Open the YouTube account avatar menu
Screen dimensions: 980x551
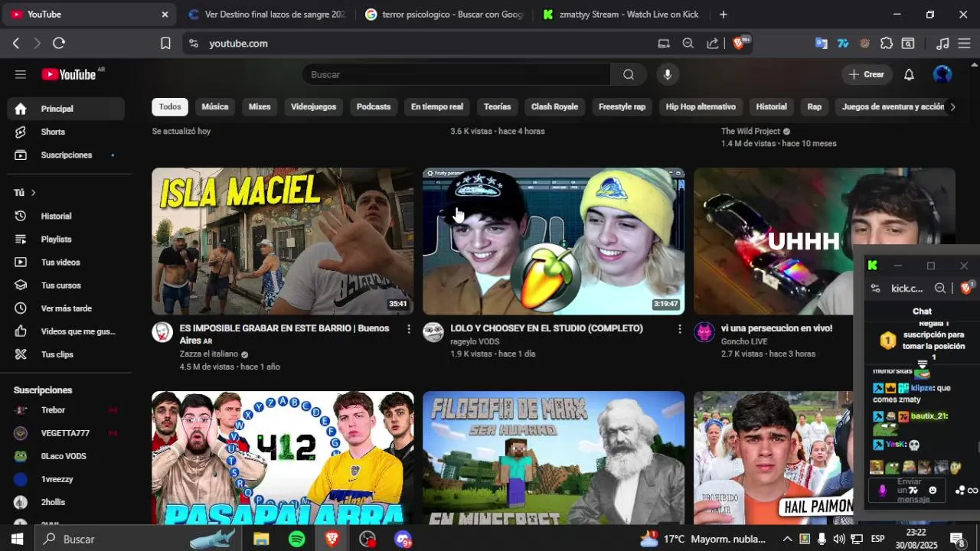pos(942,74)
